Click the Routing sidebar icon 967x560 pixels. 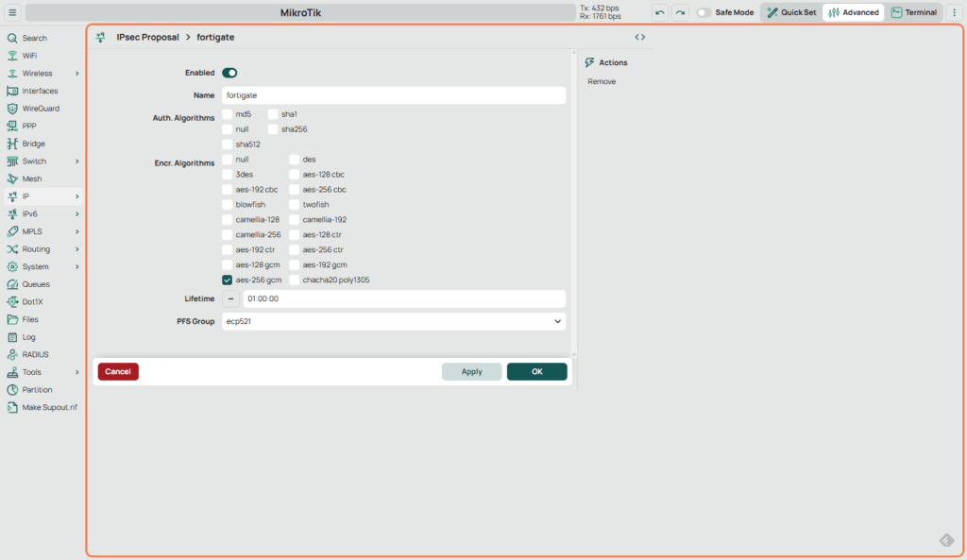(12, 249)
